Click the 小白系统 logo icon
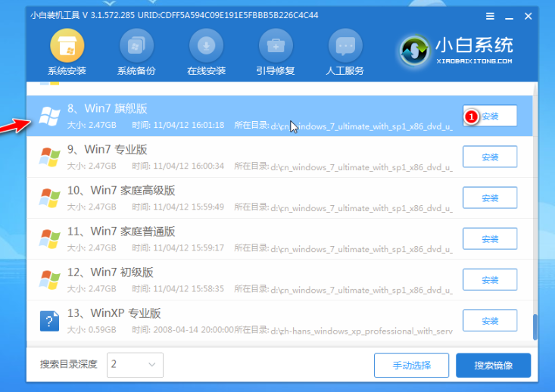This screenshot has width=555, height=392. [414, 50]
